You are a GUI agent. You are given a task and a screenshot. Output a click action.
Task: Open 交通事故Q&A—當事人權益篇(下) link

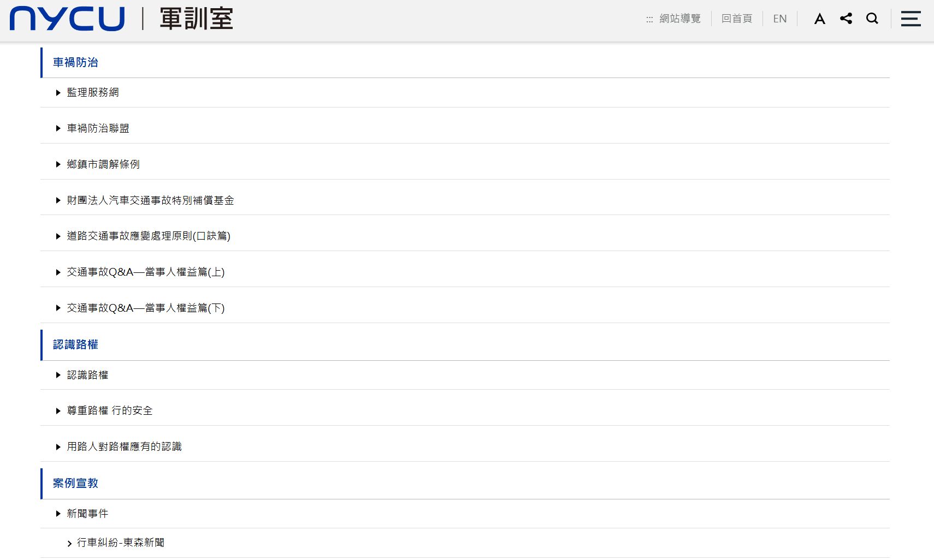(145, 308)
